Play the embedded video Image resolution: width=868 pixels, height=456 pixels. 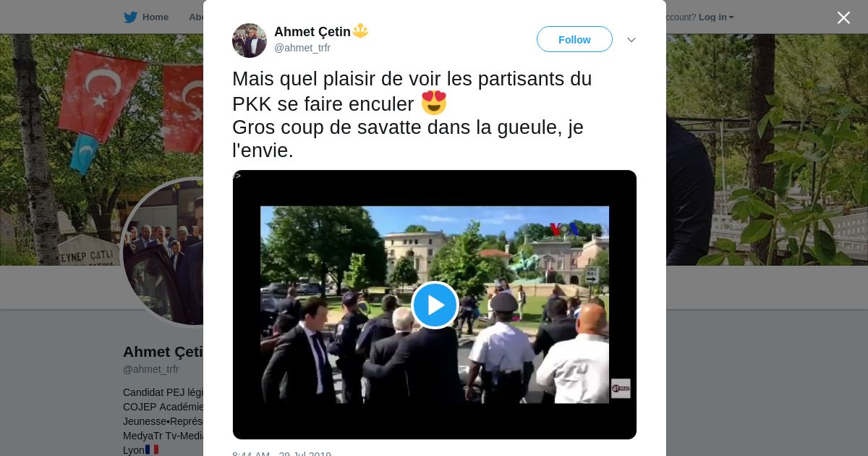pyautogui.click(x=435, y=305)
